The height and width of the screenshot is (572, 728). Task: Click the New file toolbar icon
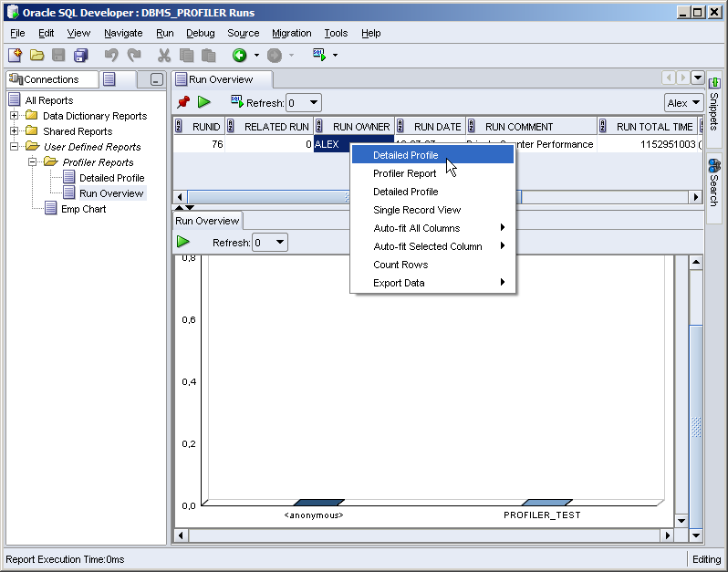point(15,56)
